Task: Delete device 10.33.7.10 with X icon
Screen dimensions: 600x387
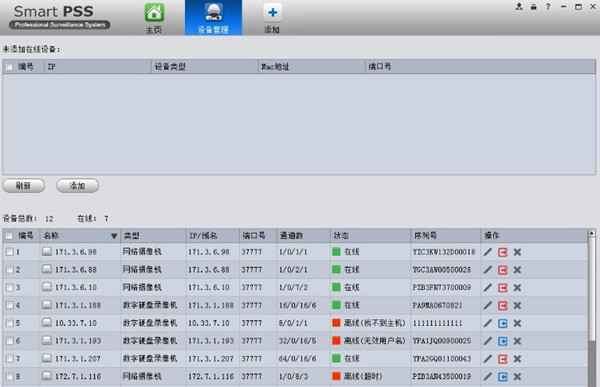Action: point(517,323)
